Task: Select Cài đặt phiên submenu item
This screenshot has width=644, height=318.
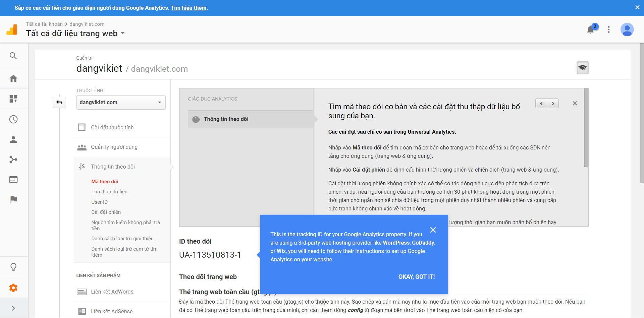Action: click(106, 212)
